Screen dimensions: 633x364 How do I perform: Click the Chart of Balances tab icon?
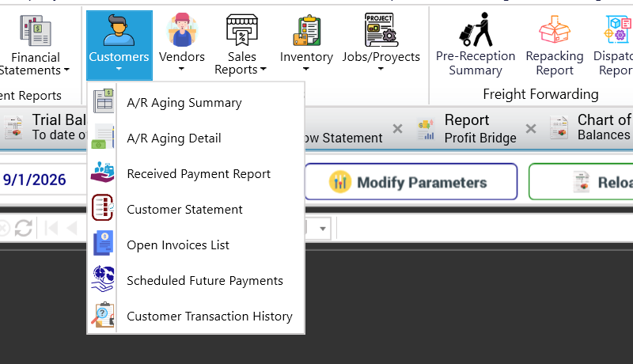click(559, 127)
